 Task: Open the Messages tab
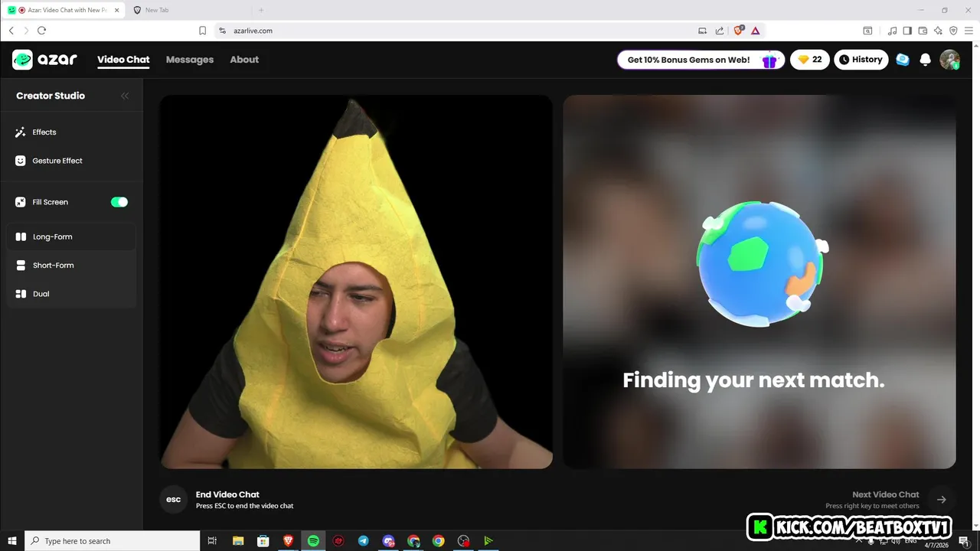(190, 60)
